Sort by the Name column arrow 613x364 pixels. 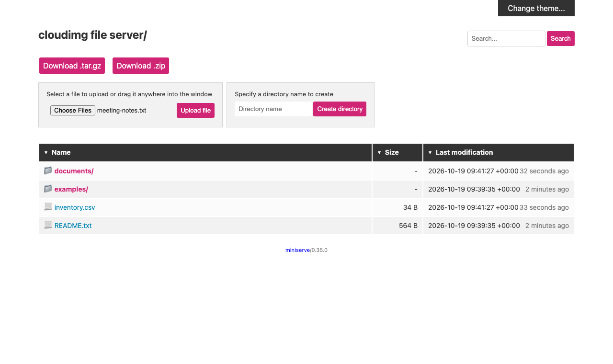[46, 152]
